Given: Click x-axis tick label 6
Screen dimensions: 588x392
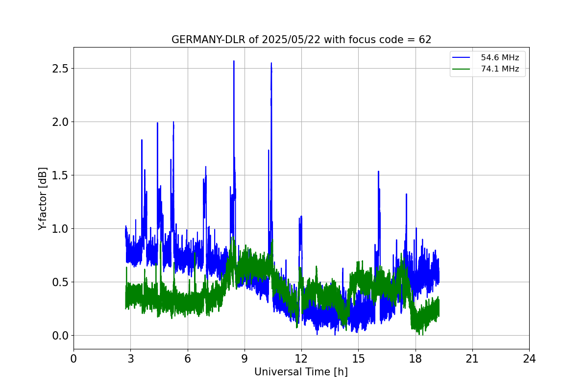Looking at the screenshot, I should click(188, 359).
